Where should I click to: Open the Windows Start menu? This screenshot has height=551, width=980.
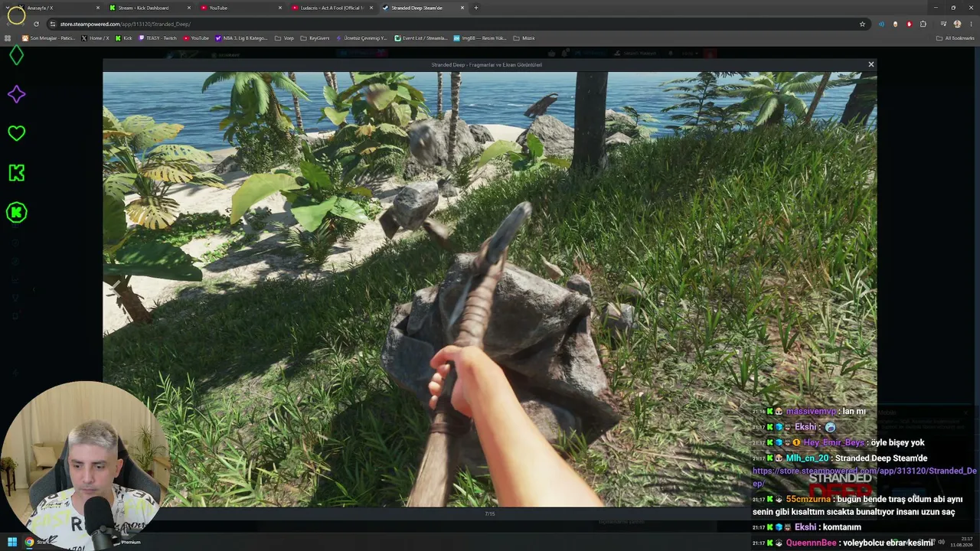12,542
